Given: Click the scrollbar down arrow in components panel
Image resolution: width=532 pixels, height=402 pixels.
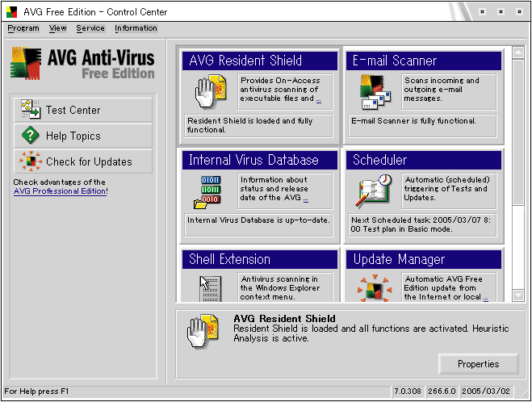Looking at the screenshot, I should (518, 295).
